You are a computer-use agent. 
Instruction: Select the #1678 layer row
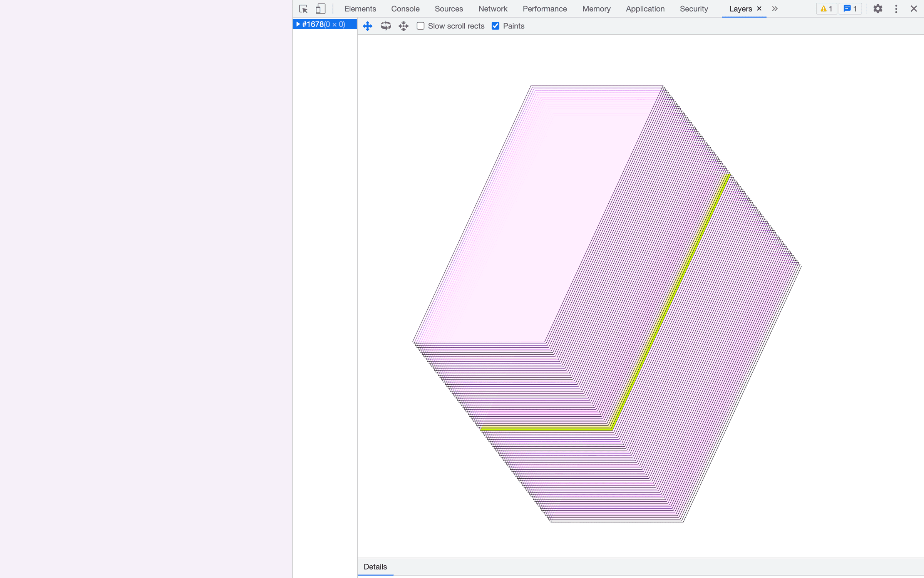click(x=323, y=24)
